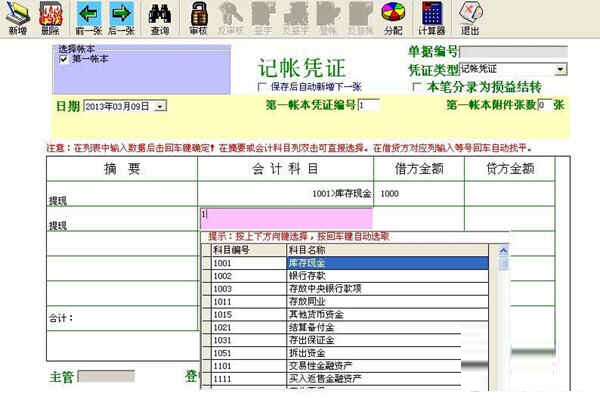600x406 pixels.
Task: Click the 第一帐本附件张数 input field
Action: [545, 105]
